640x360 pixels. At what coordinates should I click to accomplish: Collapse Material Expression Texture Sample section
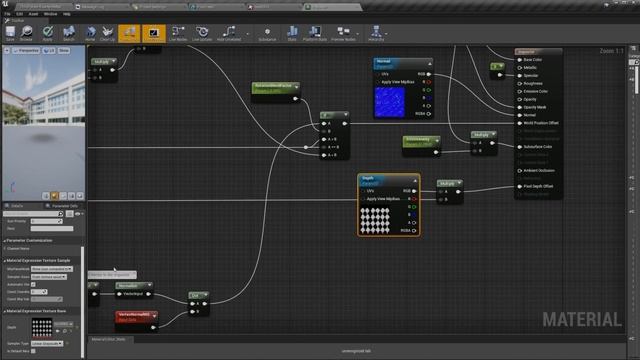tap(4, 260)
